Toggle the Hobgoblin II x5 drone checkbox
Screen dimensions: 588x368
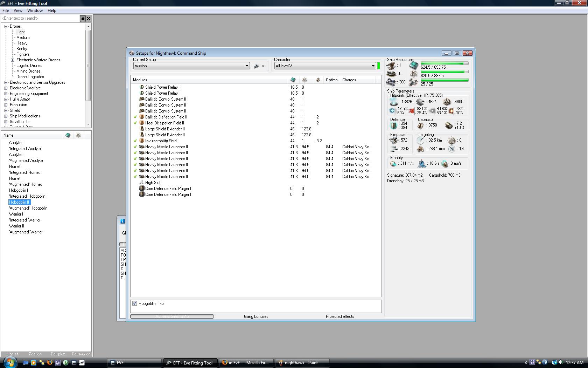[x=134, y=304]
